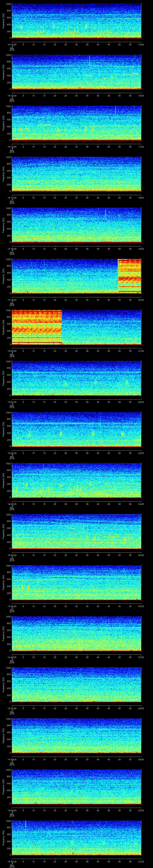Click the 14:20:00 start time label
Viewport: 153px width, 868px height.
(x=12, y=351)
